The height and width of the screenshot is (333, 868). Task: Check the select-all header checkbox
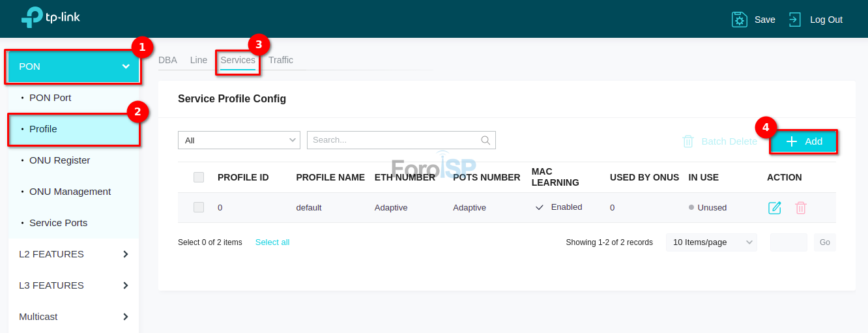point(199,177)
